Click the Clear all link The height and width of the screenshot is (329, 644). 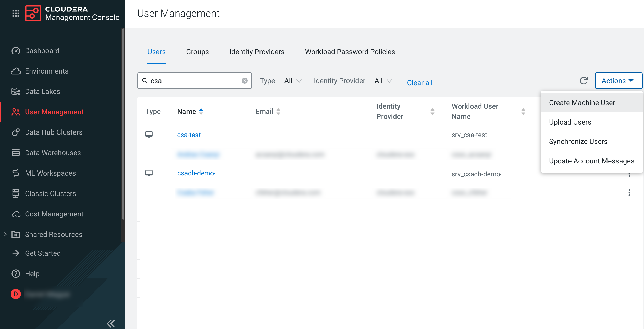[419, 83]
